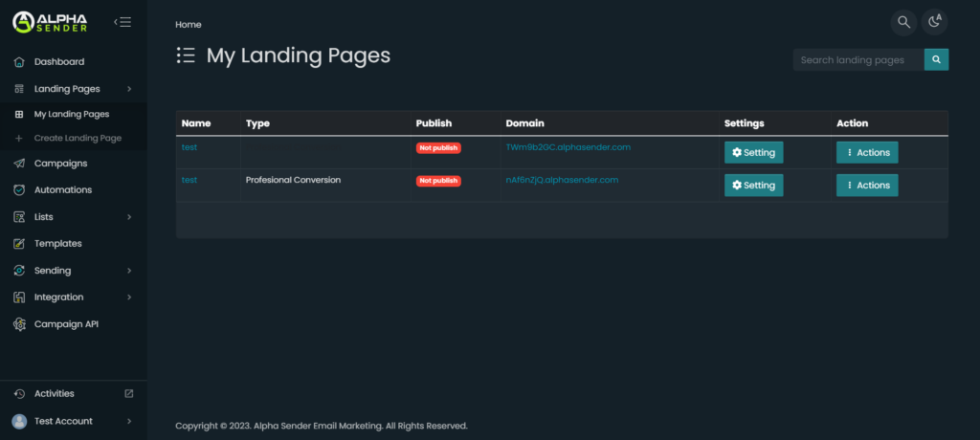
Task: Open Automations from the sidebar
Action: pos(63,190)
